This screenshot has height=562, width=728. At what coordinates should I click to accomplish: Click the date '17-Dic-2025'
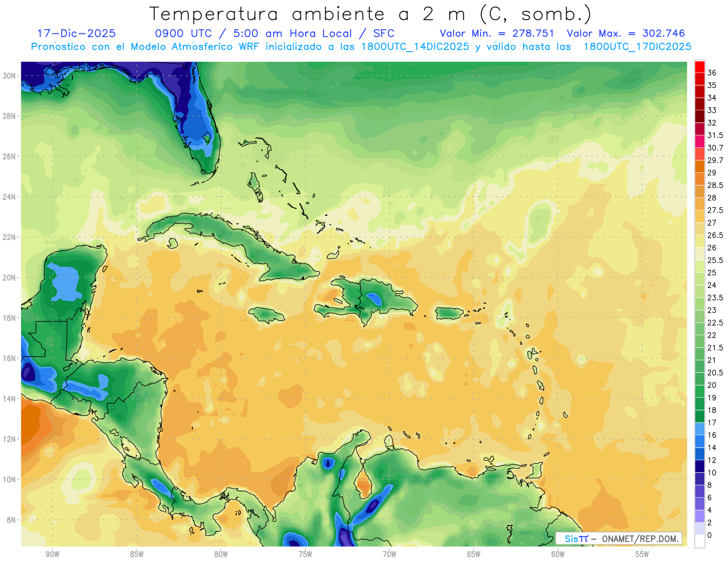coord(76,33)
